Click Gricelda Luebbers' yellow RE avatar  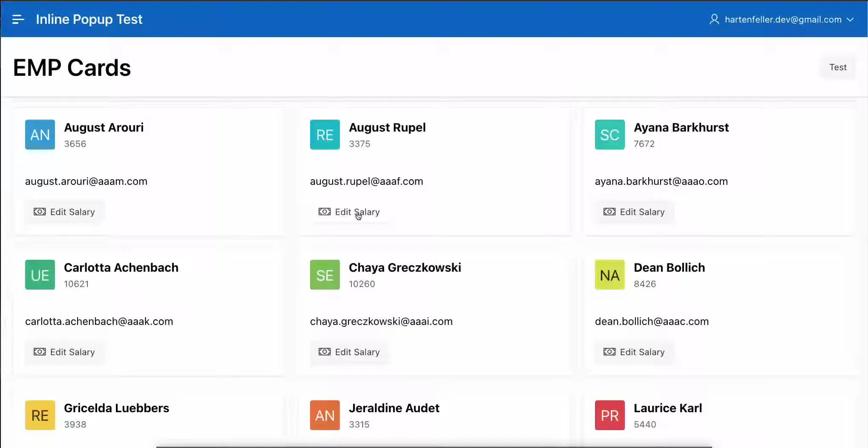click(x=40, y=415)
